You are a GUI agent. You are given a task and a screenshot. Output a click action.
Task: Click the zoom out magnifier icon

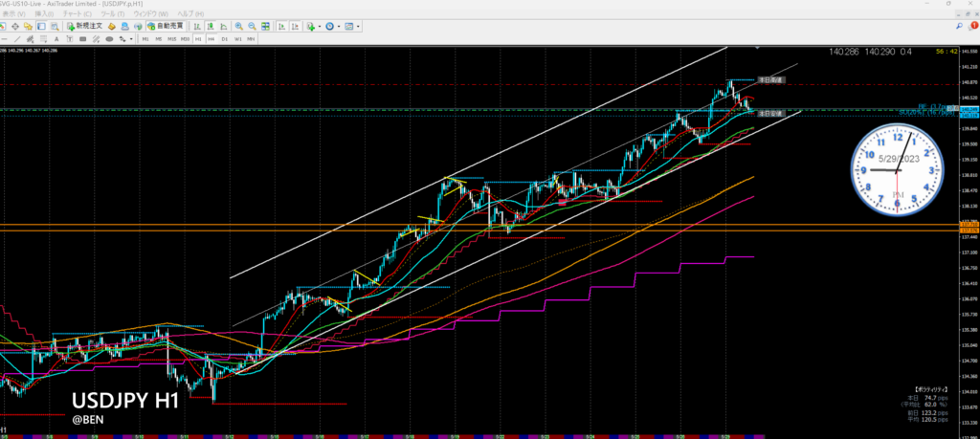[252, 26]
